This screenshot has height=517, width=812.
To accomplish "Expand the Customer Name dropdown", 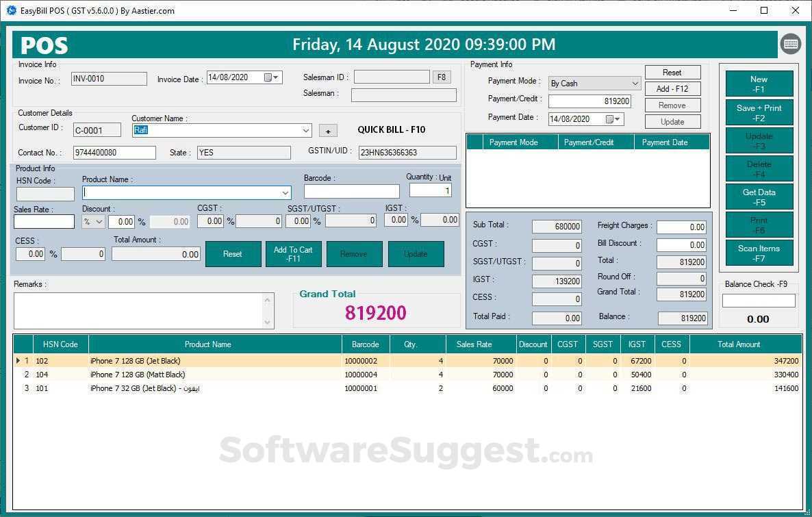I will tap(305, 131).
